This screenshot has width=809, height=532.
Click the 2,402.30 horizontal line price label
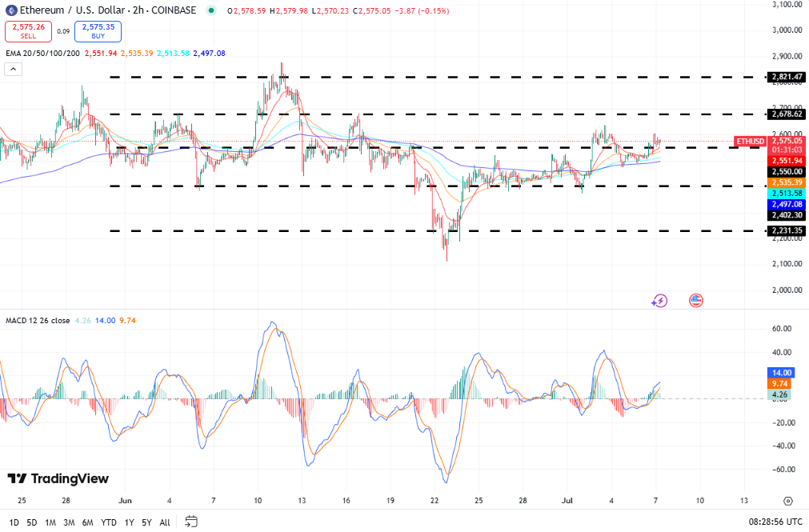(x=787, y=215)
